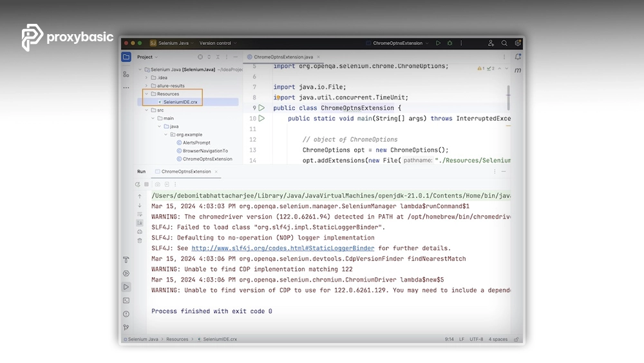Toggle read-only lock in status bar
Screen dimensions: 644x363
(x=516, y=340)
